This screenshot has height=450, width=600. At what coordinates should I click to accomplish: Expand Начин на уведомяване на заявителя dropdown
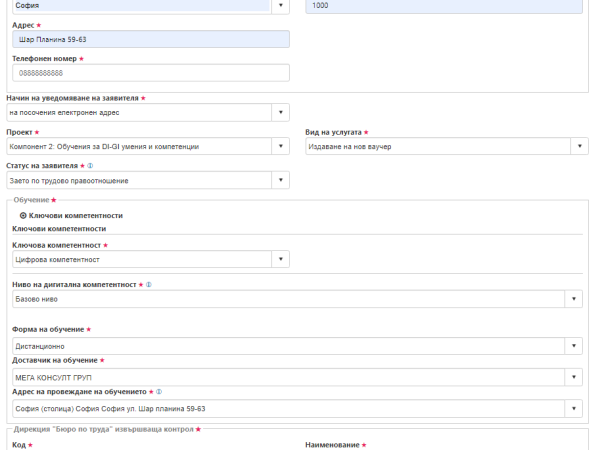[280, 112]
